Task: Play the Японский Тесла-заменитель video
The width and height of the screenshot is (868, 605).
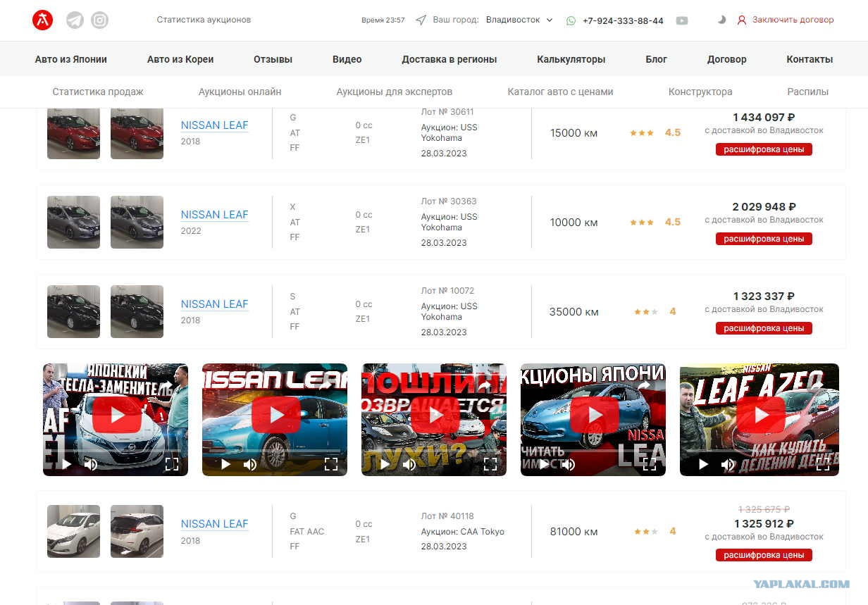Action: 117,416
